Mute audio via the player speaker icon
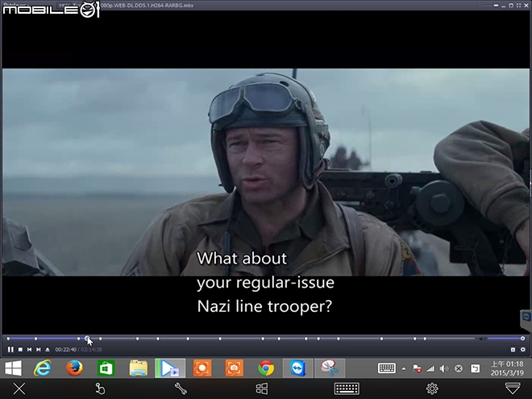Image resolution: width=532 pixels, height=399 pixels. tap(481, 339)
